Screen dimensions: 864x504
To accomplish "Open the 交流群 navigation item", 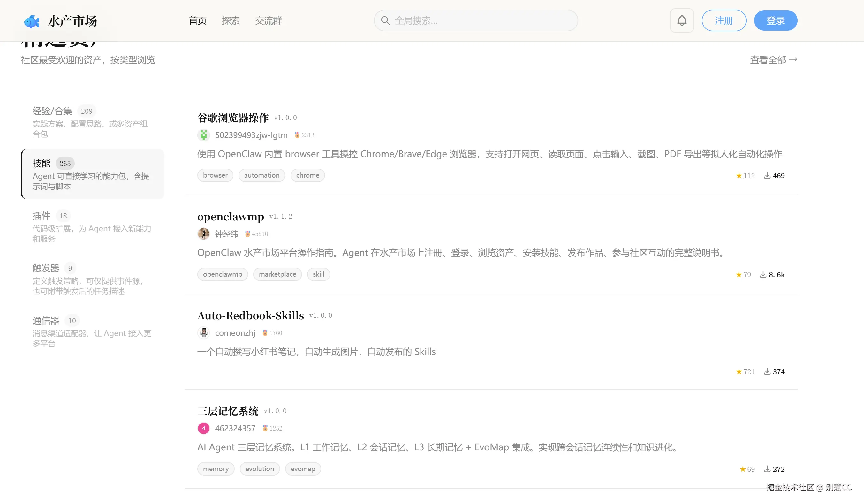I will (x=269, y=20).
